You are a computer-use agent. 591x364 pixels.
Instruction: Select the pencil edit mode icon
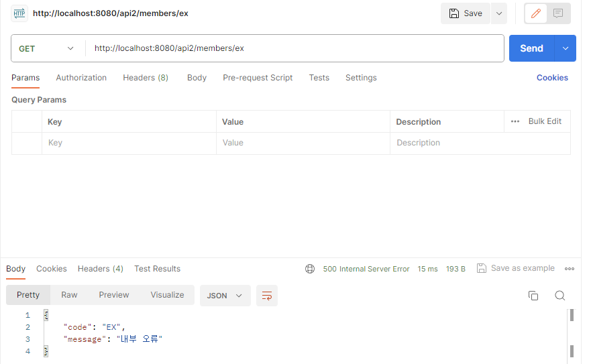point(535,13)
